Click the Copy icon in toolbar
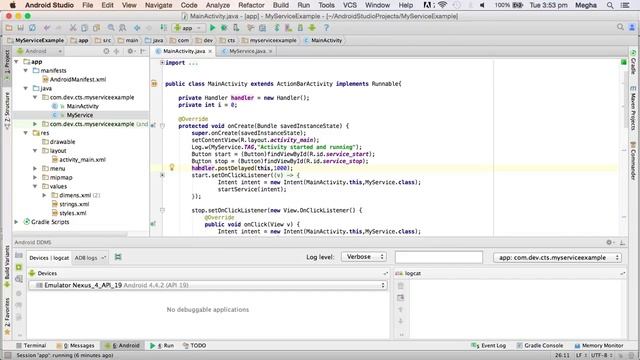 [x=84, y=28]
